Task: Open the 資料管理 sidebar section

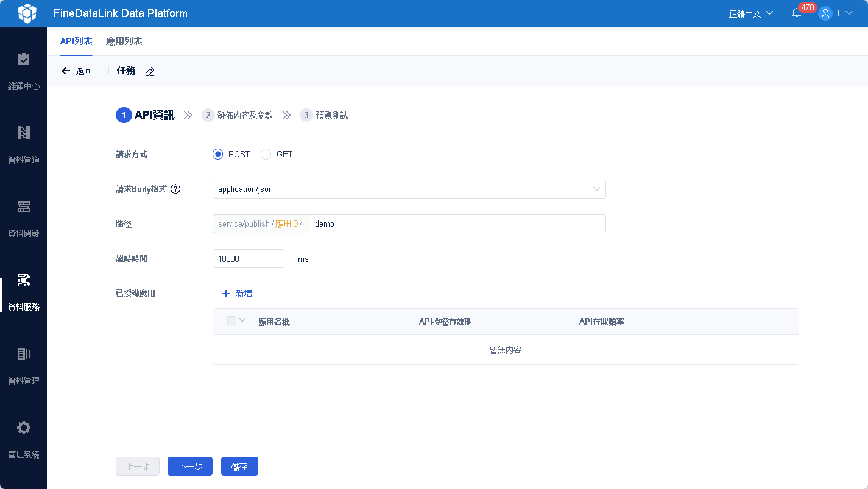Action: [23, 367]
